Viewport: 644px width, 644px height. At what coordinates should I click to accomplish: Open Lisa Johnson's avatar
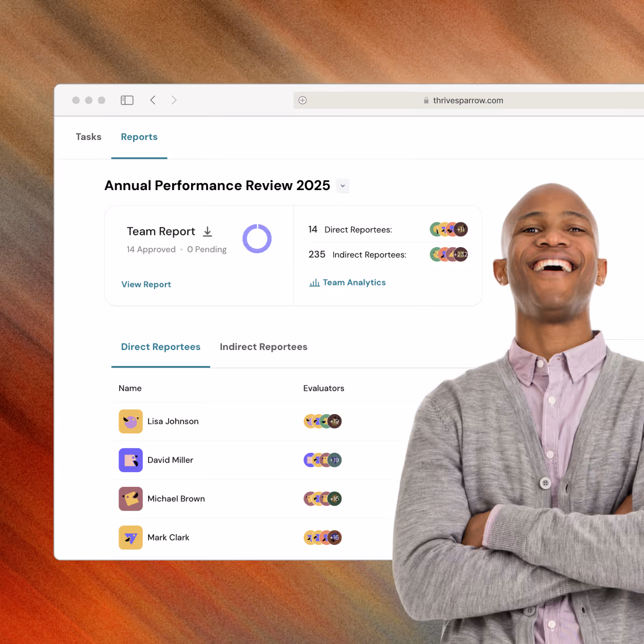click(131, 422)
